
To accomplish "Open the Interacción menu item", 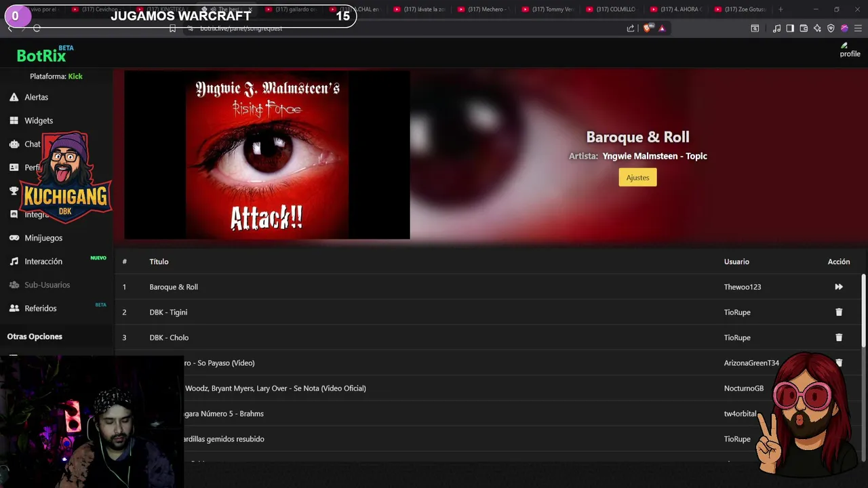I will (x=43, y=262).
